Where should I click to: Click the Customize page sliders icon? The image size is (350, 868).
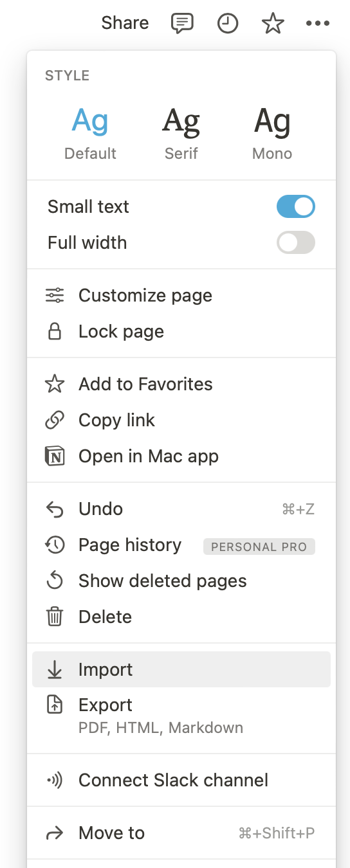click(x=55, y=296)
